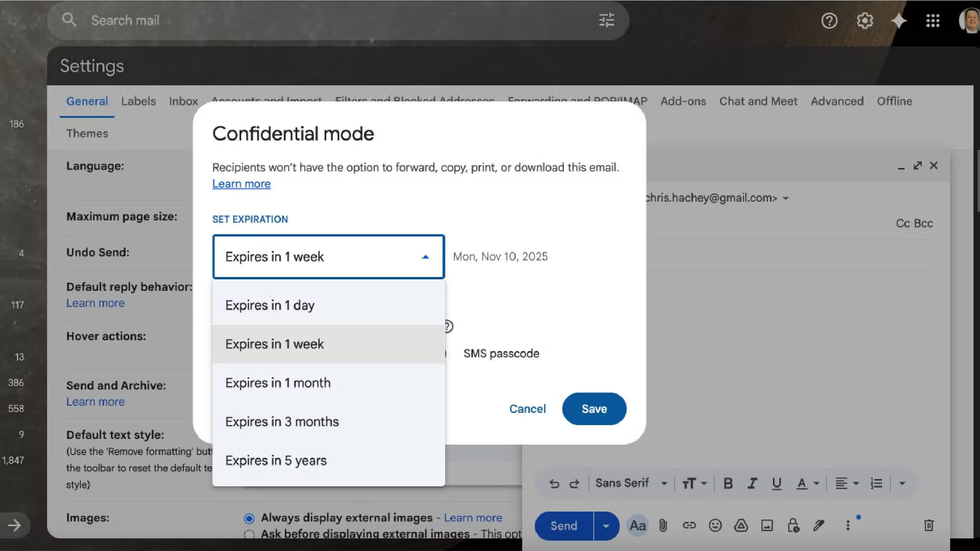980x551 pixels.
Task: Open the search filter options icon
Action: pyautogui.click(x=606, y=20)
